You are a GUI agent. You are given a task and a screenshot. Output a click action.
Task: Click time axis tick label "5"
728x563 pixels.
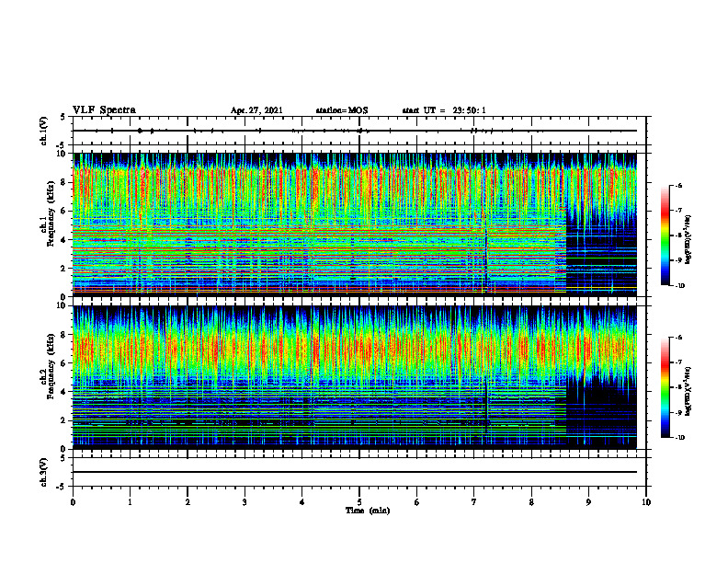click(359, 502)
